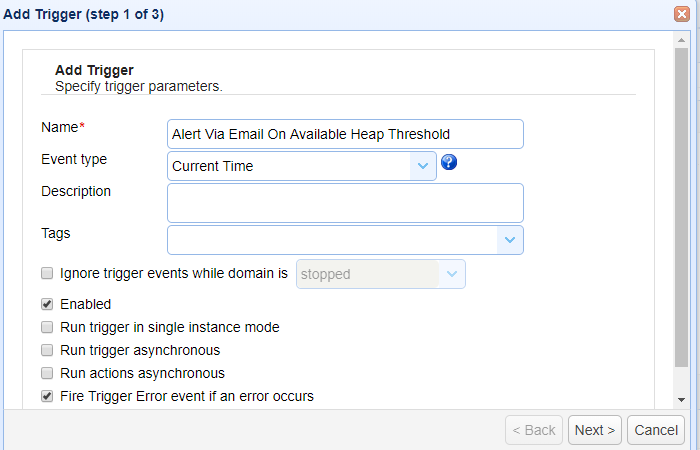
Task: Focus the trigger Name text field
Action: [x=345, y=134]
